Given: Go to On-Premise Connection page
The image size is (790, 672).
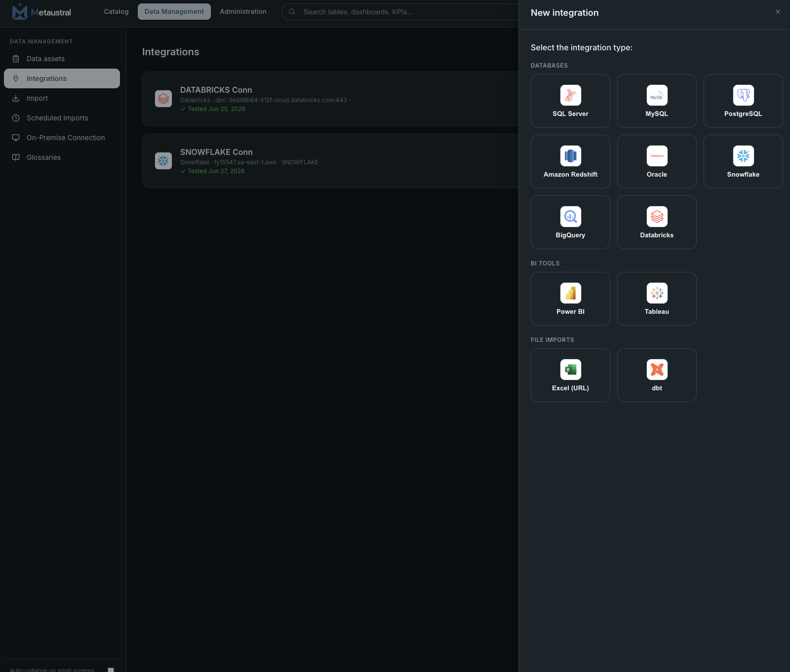Looking at the screenshot, I should coord(62,138).
